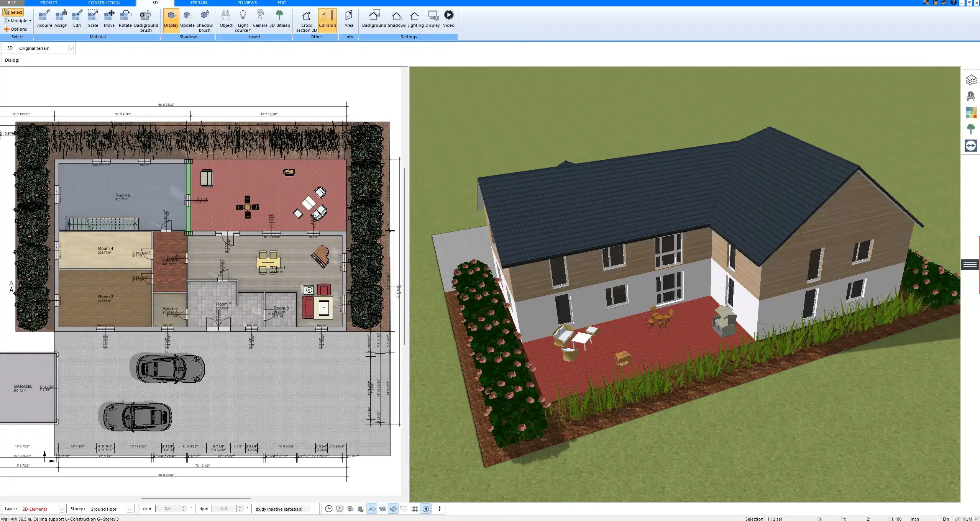Click the horizontal scrollbar under the 2D plan
Viewport: 980px width, 521px height.
196,499
